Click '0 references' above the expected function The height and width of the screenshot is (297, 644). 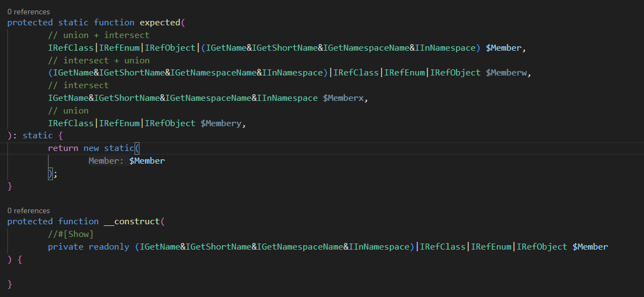[x=28, y=12]
